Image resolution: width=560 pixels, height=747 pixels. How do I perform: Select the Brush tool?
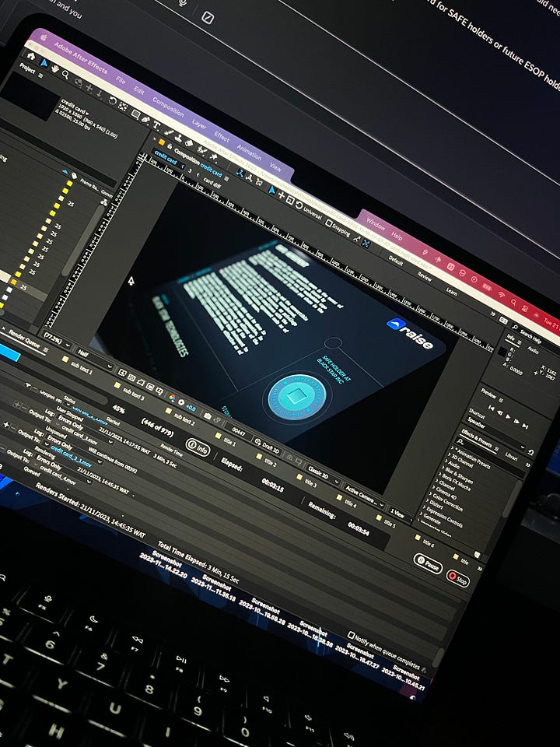coord(168,133)
